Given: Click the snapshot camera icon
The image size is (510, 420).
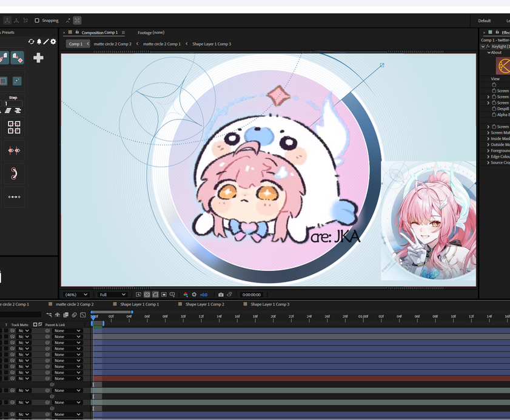Looking at the screenshot, I should click(221, 295).
